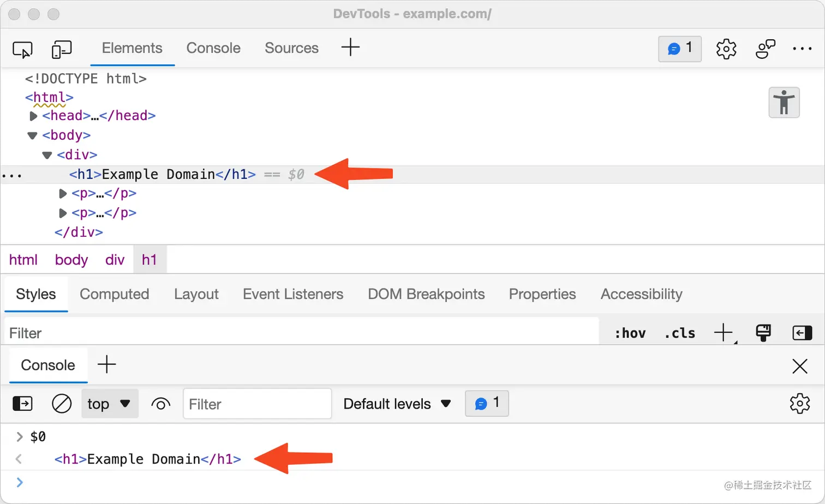The image size is (825, 504).
Task: Open the three-dot customize DevTools menu
Action: [x=802, y=49]
